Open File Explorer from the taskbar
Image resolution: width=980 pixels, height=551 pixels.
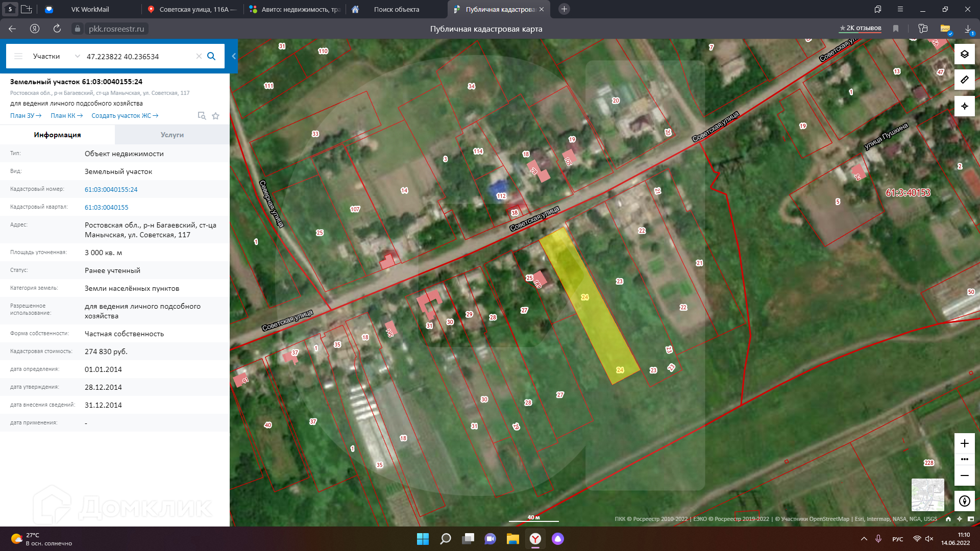tap(512, 539)
